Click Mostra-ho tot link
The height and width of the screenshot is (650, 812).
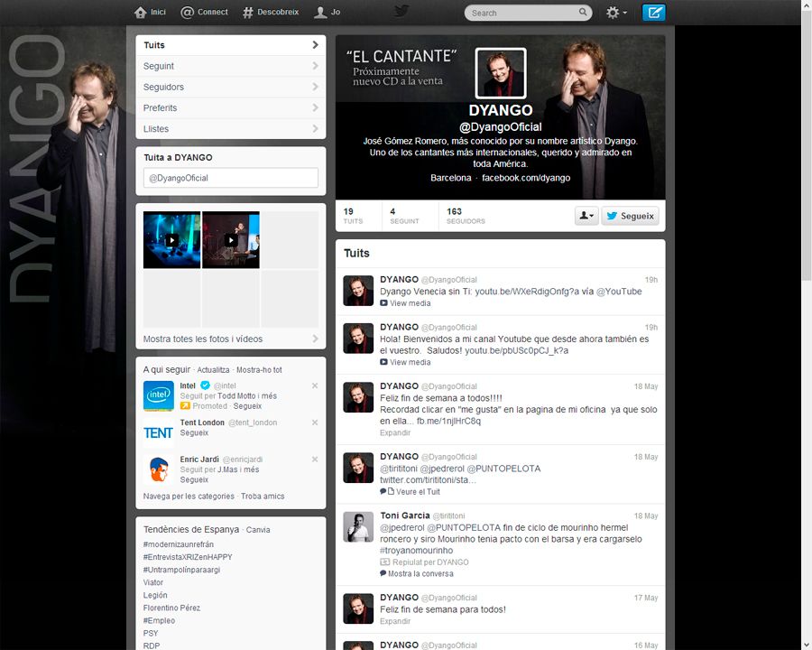(x=260, y=370)
